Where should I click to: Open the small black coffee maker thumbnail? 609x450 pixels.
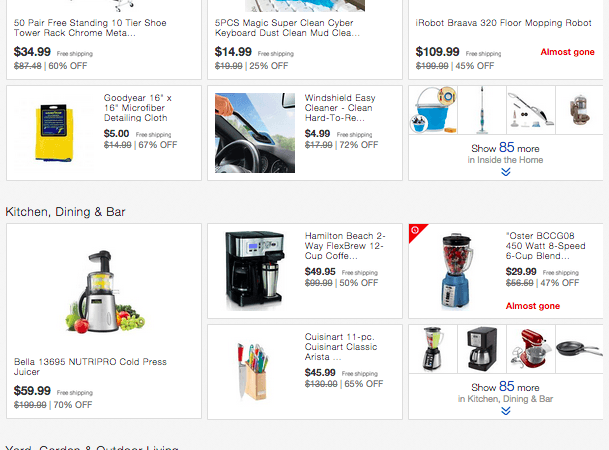pyautogui.click(x=482, y=349)
